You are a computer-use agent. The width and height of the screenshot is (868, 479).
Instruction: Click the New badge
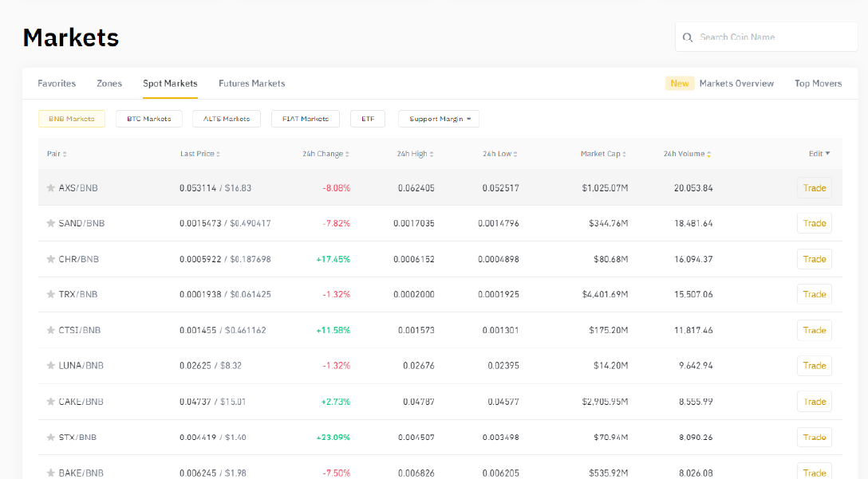680,84
